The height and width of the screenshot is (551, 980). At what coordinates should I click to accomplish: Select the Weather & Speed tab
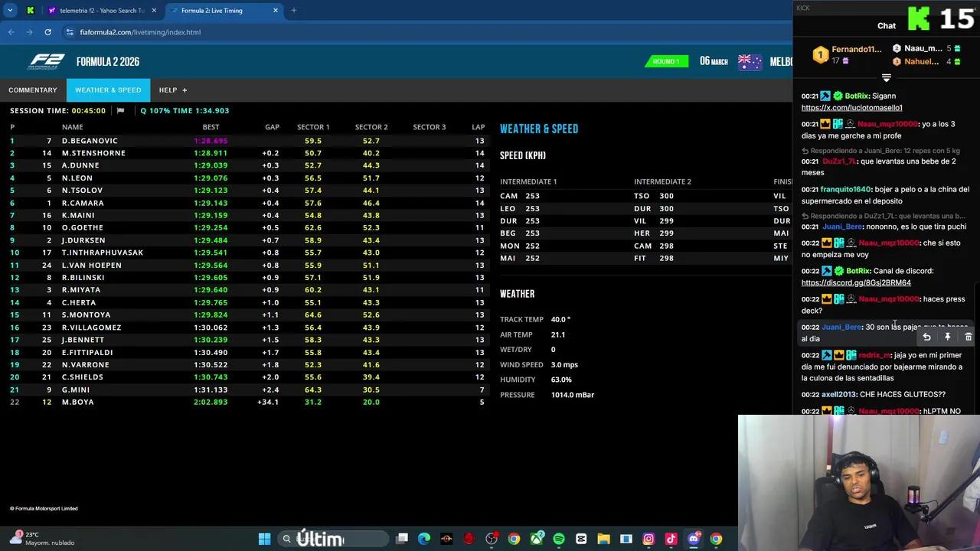108,90
